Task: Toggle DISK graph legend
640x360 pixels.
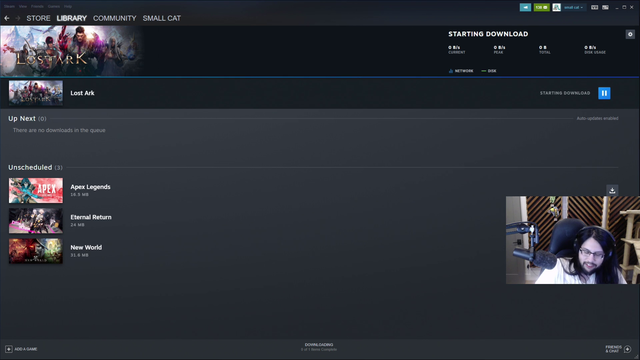Action: (489, 71)
